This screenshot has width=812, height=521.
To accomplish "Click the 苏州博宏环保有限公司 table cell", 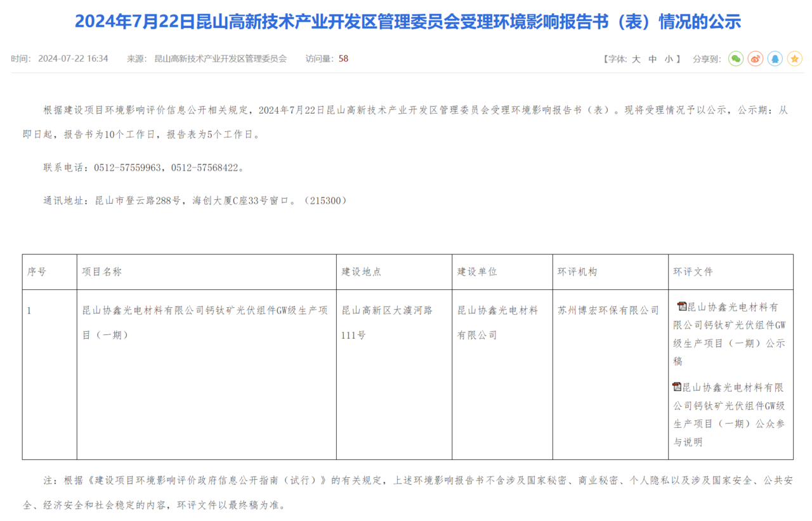I will coord(608,310).
